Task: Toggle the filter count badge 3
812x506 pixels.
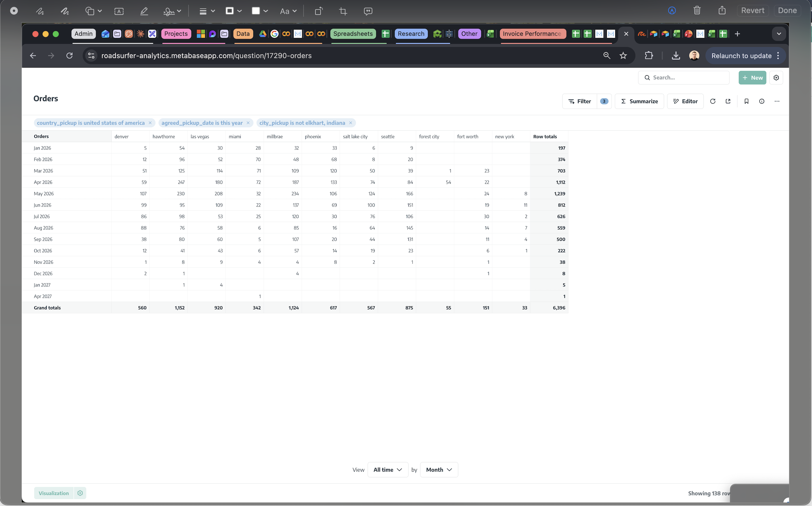Action: click(604, 101)
